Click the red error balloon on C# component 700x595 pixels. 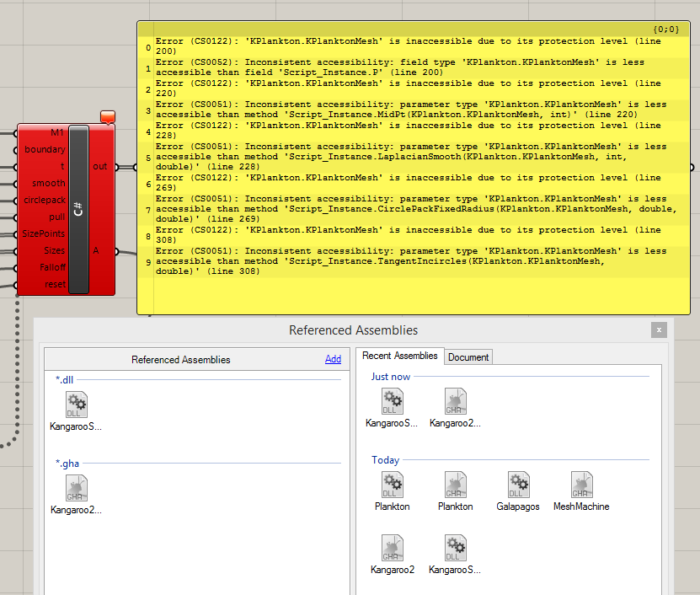[x=108, y=117]
